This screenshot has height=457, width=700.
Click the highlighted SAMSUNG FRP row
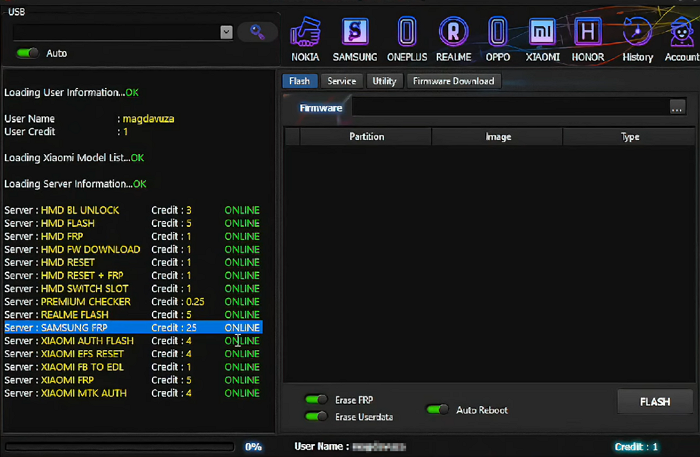pos(133,328)
